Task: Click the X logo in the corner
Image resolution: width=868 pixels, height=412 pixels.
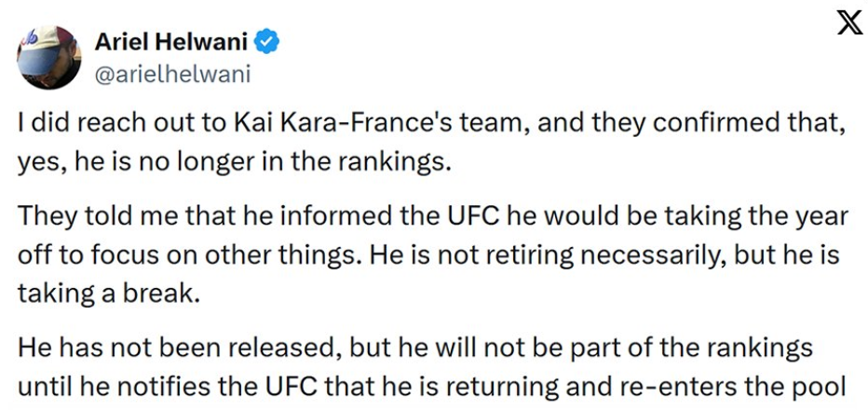Action: [x=848, y=24]
